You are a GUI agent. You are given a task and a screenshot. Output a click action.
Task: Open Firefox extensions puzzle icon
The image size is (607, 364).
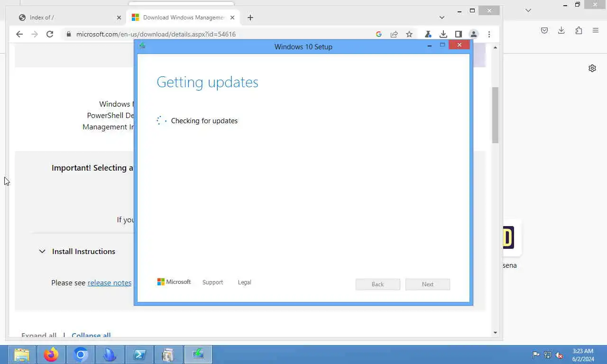coord(579,30)
